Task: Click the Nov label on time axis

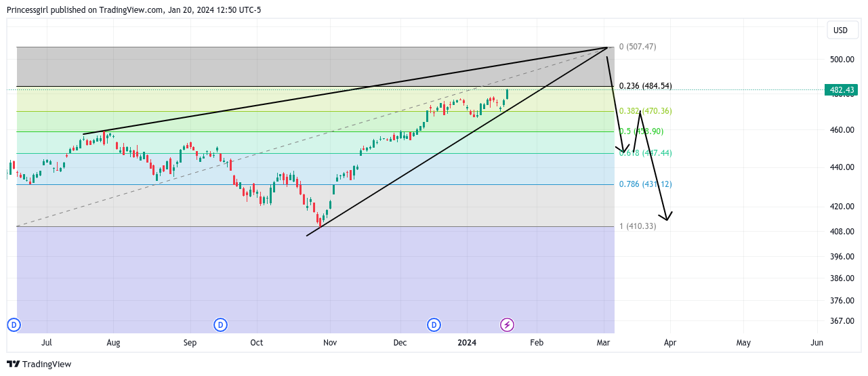Action: (x=330, y=343)
